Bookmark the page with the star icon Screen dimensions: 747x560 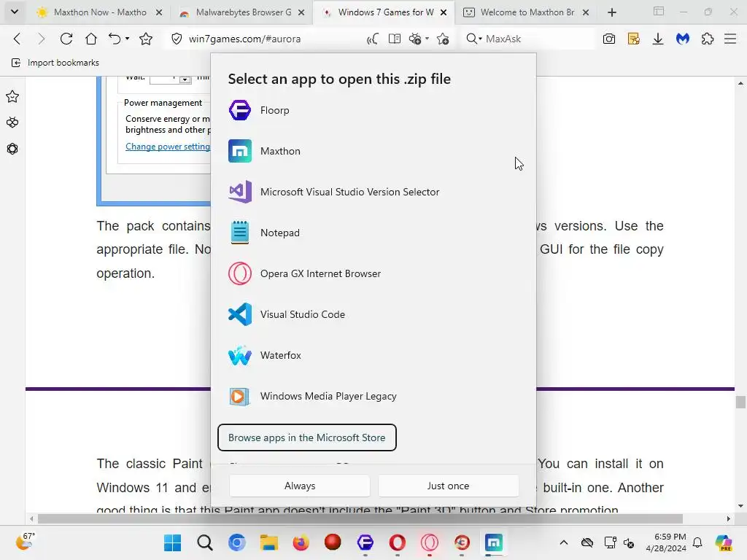(x=146, y=39)
